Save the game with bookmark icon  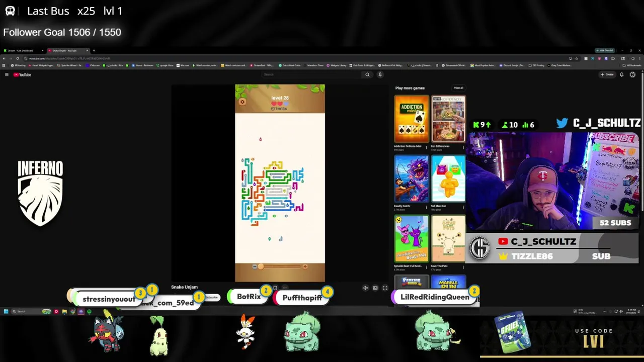point(275,288)
